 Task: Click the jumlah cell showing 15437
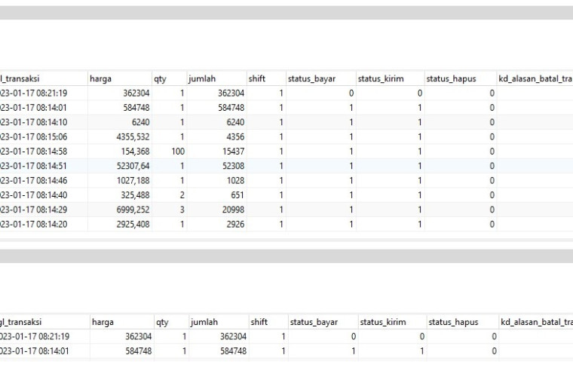point(216,152)
